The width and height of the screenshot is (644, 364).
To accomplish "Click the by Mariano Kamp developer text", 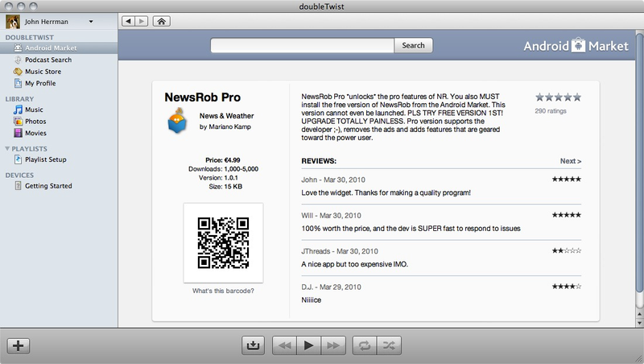I will click(x=225, y=126).
